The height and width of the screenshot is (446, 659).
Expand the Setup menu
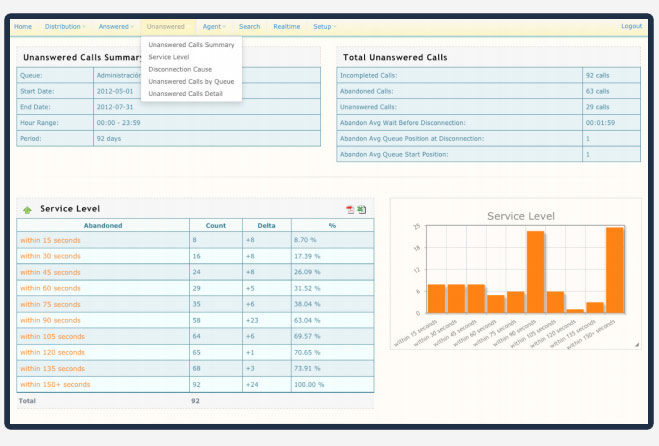[x=325, y=26]
